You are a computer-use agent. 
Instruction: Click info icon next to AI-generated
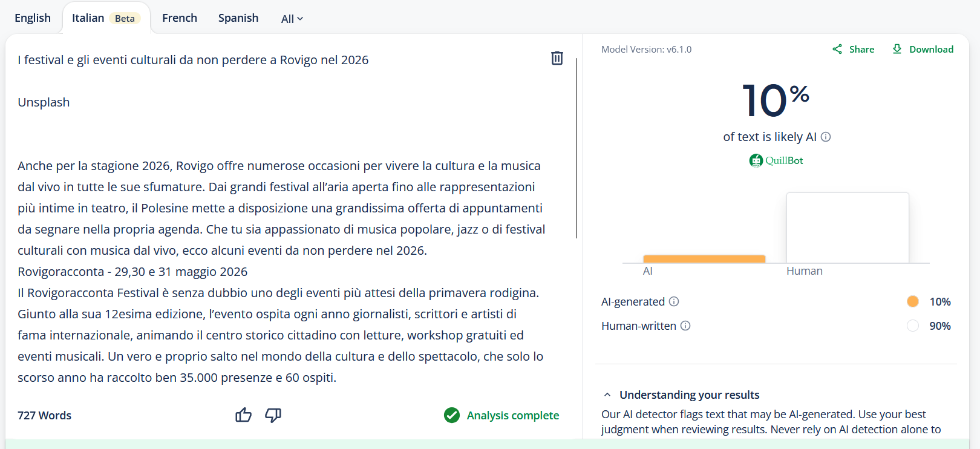[x=674, y=301]
